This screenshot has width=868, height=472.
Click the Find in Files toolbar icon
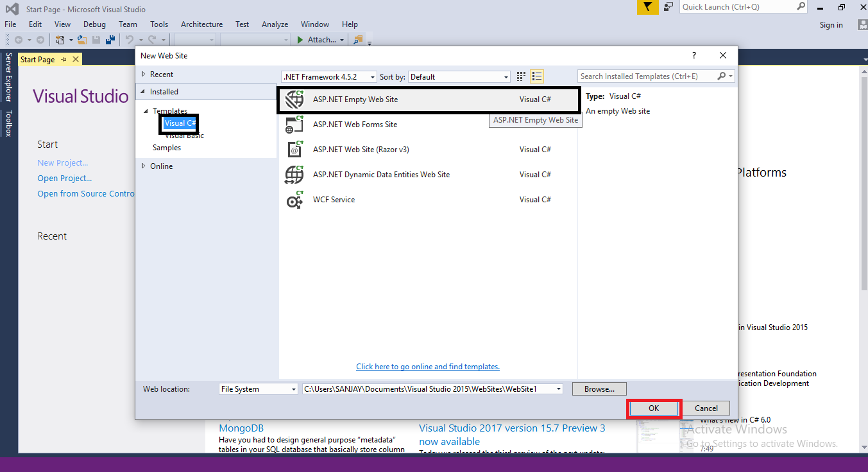[x=358, y=40]
